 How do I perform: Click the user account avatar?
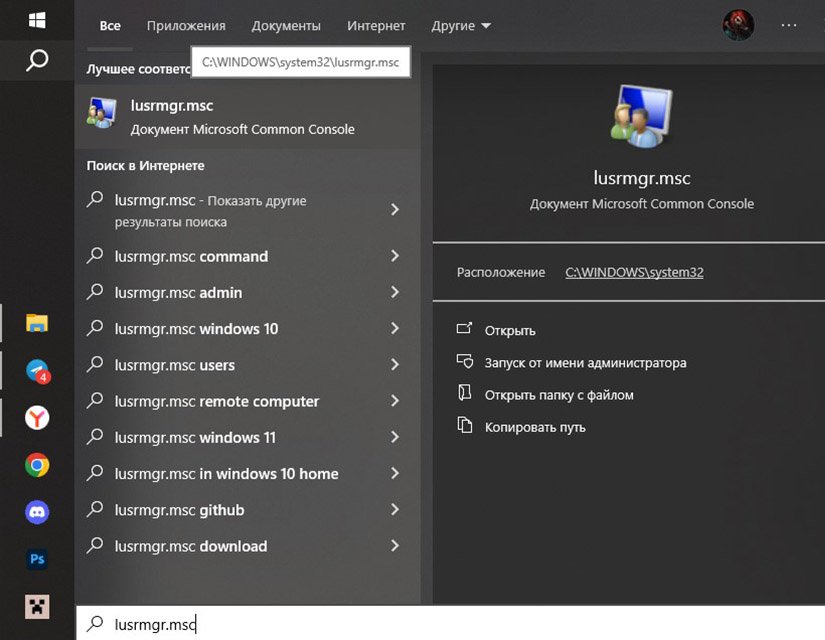point(738,25)
